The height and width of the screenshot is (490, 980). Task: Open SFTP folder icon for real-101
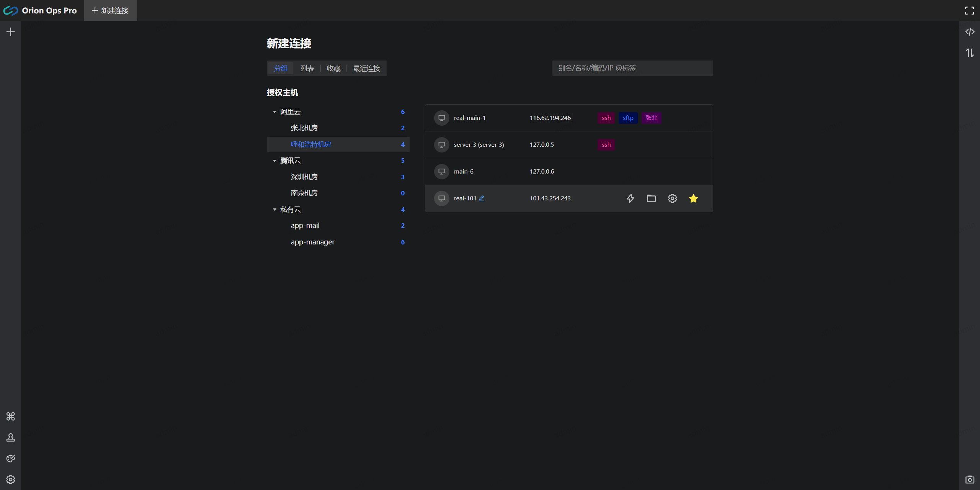click(651, 198)
